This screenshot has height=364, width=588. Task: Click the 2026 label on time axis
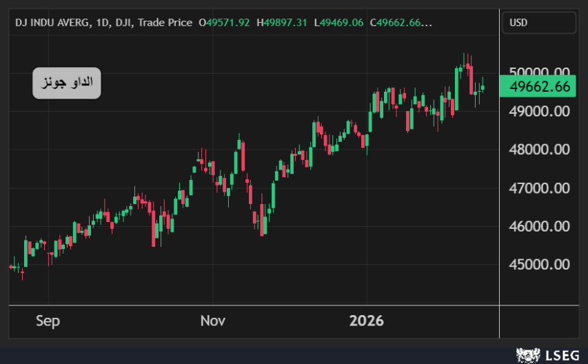pos(367,321)
